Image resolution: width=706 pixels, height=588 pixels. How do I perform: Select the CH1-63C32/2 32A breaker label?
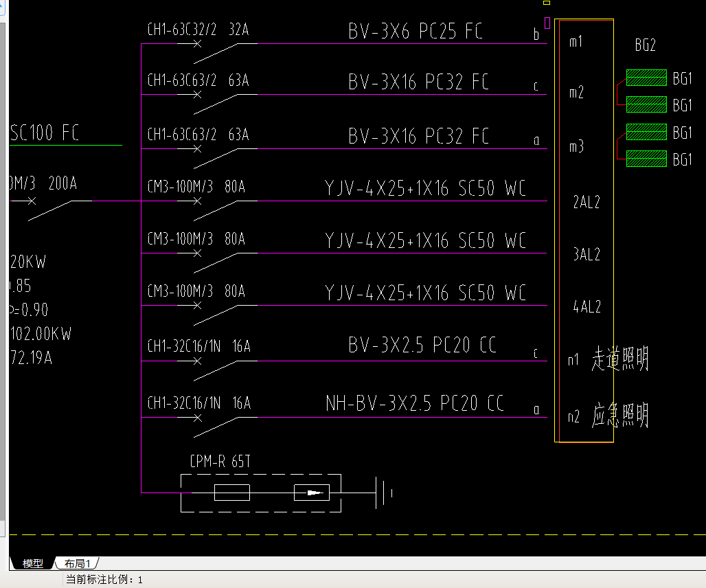pyautogui.click(x=198, y=30)
